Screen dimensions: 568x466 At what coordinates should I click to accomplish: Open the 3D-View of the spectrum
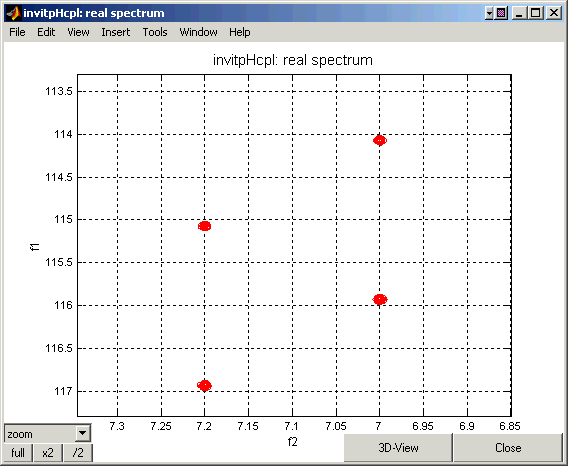[398, 448]
